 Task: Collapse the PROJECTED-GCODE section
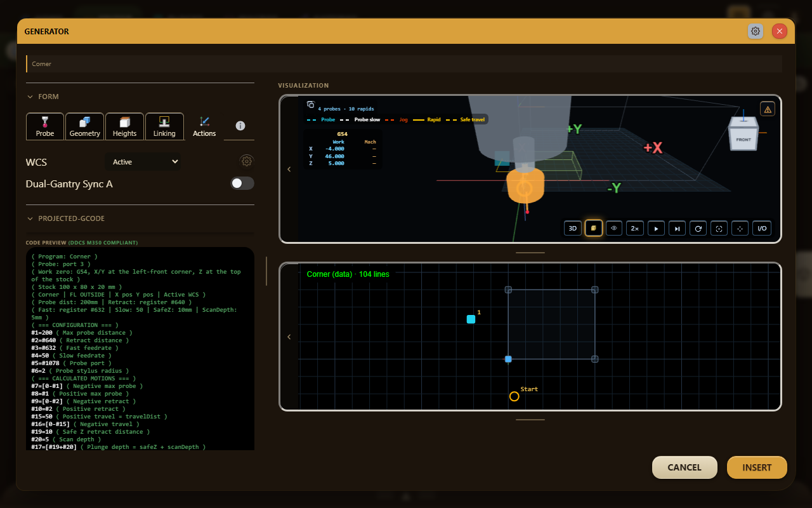pos(65,218)
